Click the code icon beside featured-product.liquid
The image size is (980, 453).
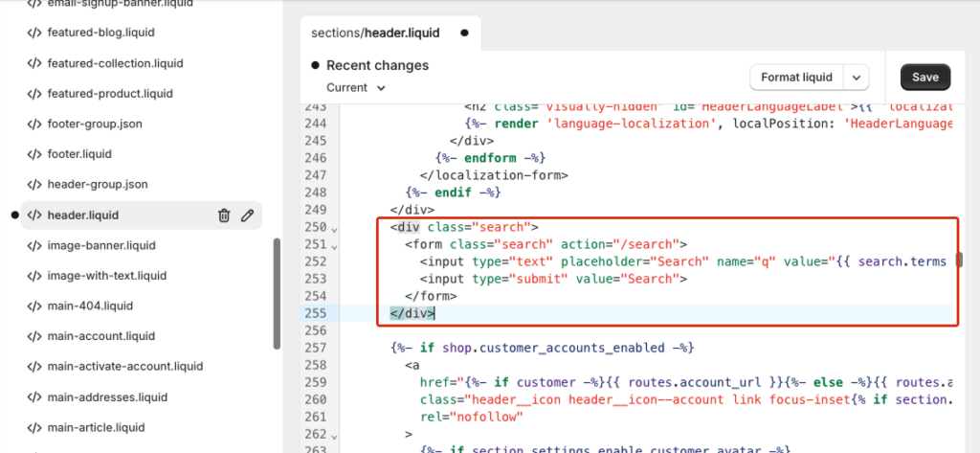click(x=33, y=93)
